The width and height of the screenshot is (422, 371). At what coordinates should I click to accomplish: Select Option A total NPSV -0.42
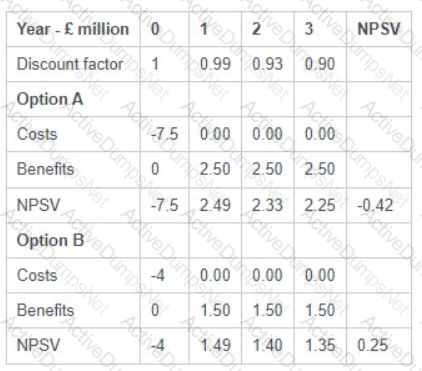(x=375, y=205)
